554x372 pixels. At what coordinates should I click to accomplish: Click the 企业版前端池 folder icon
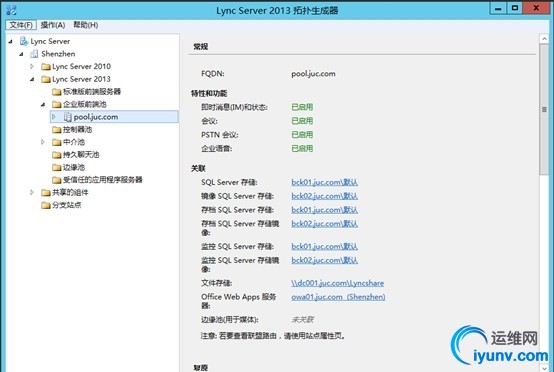coord(57,105)
